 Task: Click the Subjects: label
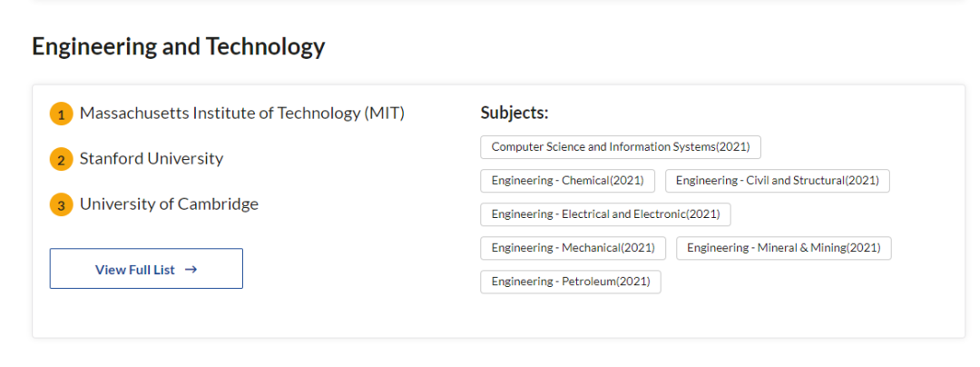click(x=514, y=114)
